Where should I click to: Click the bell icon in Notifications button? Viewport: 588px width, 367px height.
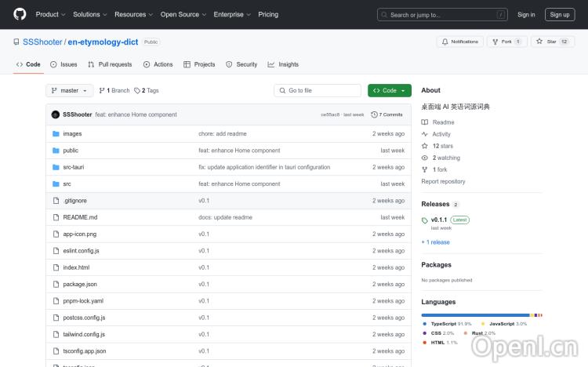tap(445, 42)
